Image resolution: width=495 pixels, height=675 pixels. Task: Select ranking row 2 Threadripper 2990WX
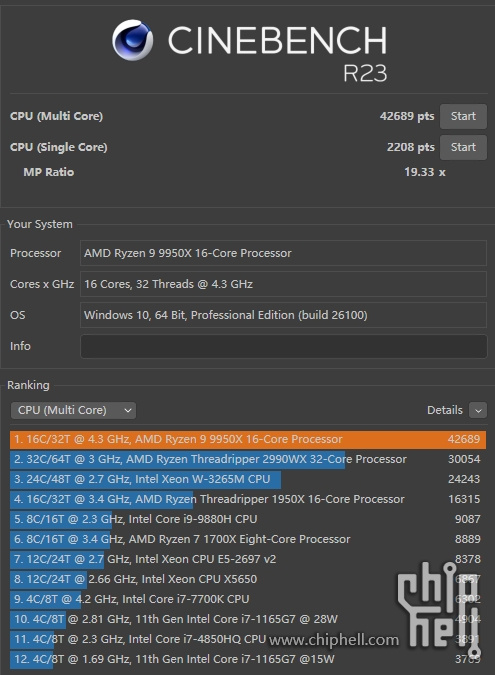pos(248,459)
